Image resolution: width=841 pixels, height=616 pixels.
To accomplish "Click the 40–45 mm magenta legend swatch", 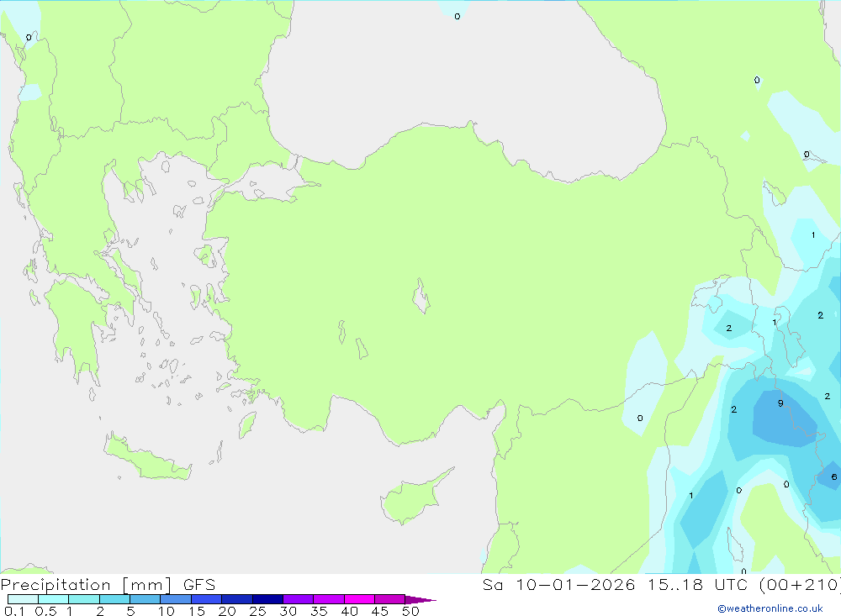I will 359,599.
